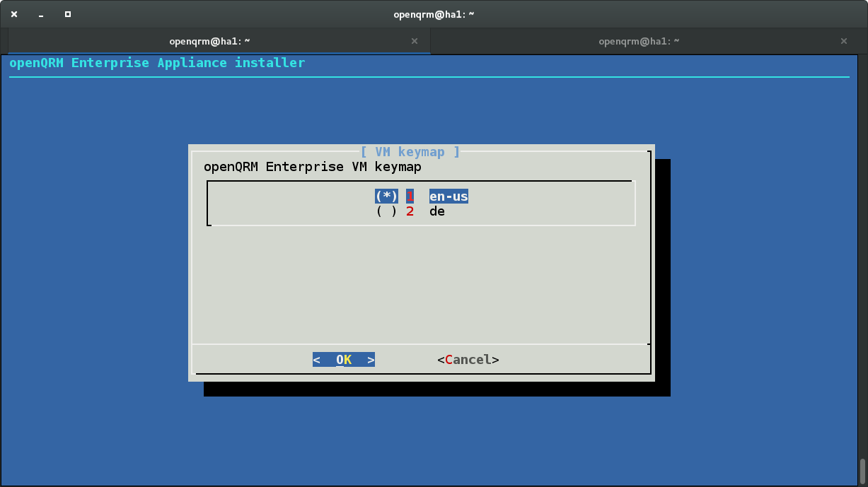Click the '[ VM keymap ]' dialog title
This screenshot has width=868, height=487.
pyautogui.click(x=410, y=151)
